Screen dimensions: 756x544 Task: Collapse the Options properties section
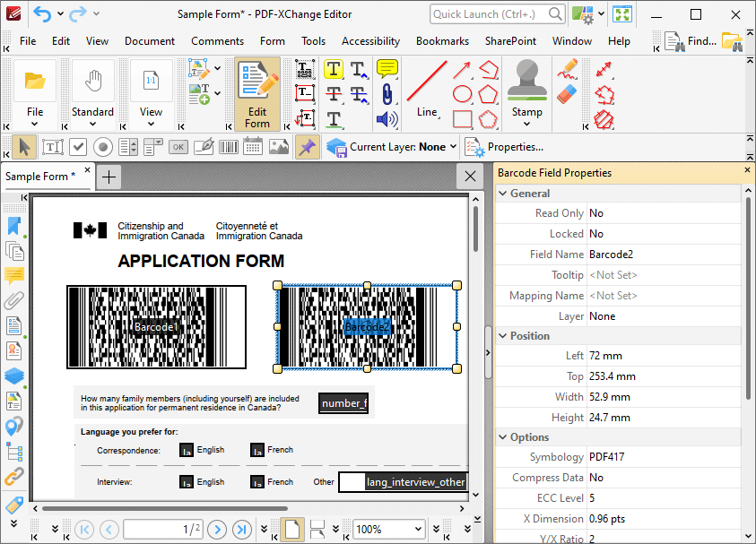click(x=503, y=437)
